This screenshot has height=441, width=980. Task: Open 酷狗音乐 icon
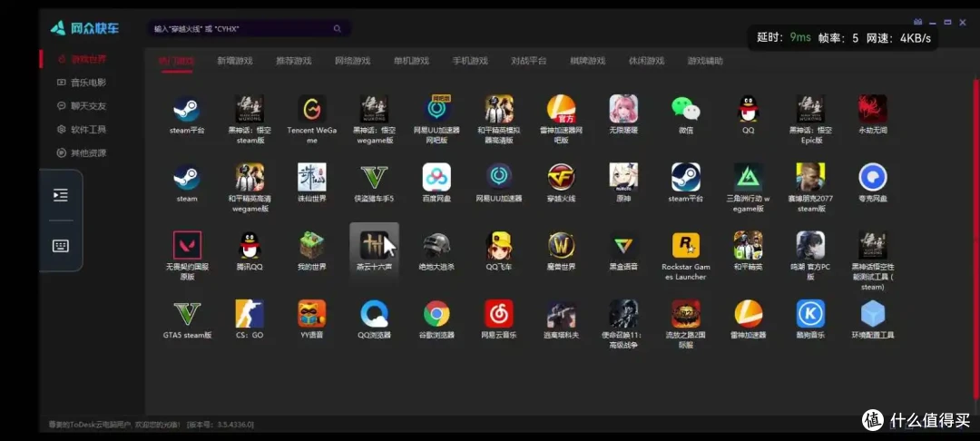pos(810,314)
